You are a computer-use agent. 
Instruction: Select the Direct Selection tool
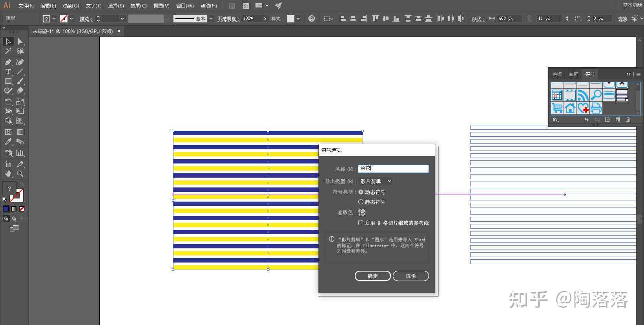20,42
